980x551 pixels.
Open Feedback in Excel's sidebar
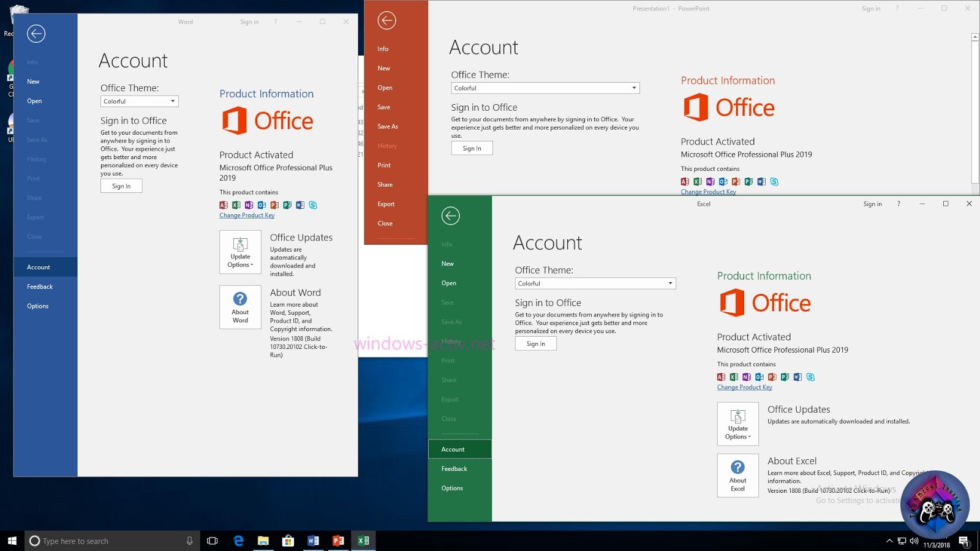coord(454,469)
